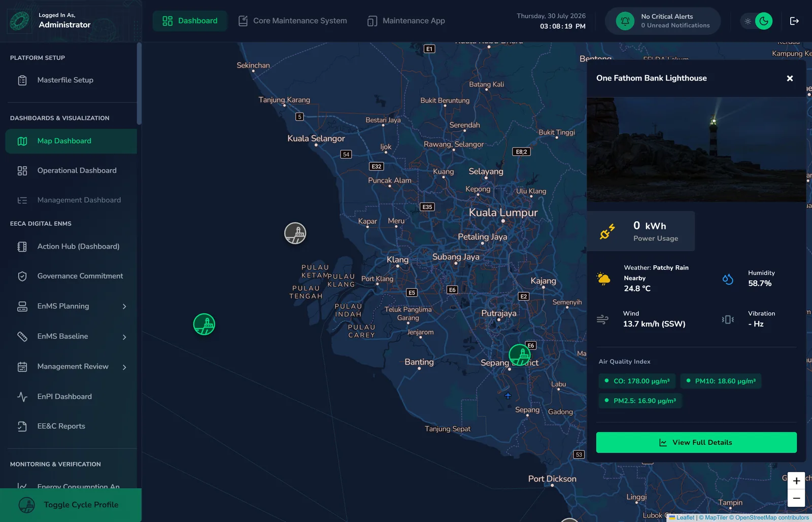Open Operational Dashboard

(x=72, y=170)
